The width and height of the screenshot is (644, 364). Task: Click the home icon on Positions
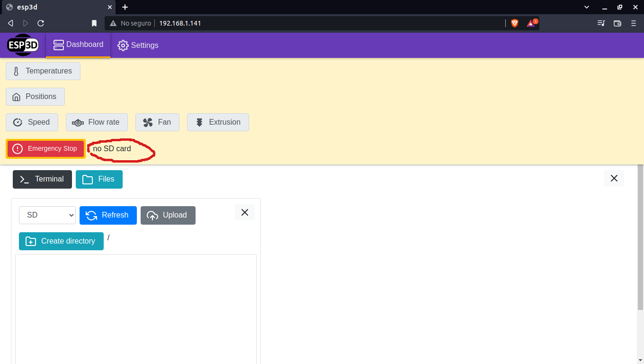[x=15, y=96]
